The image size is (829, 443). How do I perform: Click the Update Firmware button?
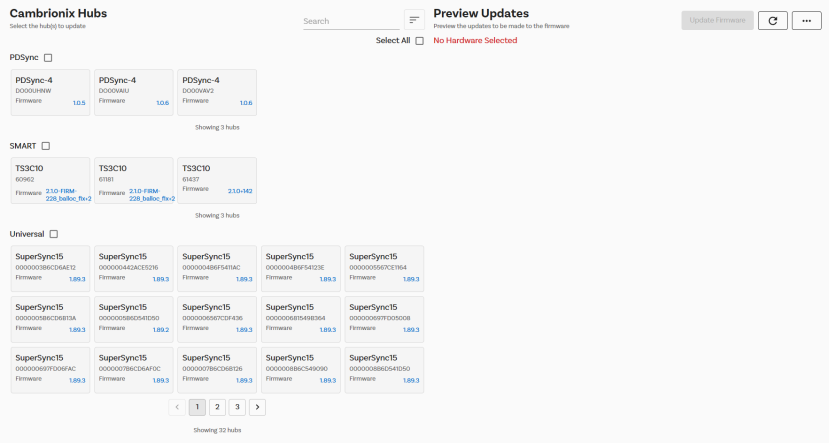pos(717,21)
